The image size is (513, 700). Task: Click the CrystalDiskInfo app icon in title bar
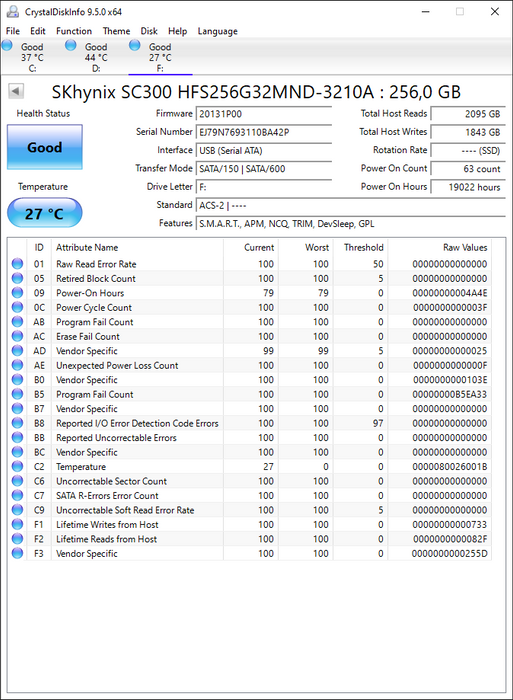click(13, 12)
